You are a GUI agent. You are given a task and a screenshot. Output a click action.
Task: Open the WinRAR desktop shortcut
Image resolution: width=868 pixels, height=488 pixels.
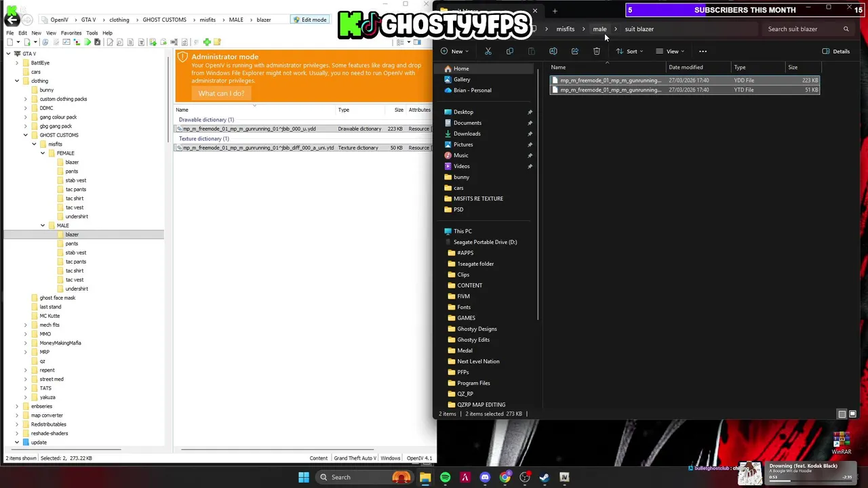[x=842, y=444]
